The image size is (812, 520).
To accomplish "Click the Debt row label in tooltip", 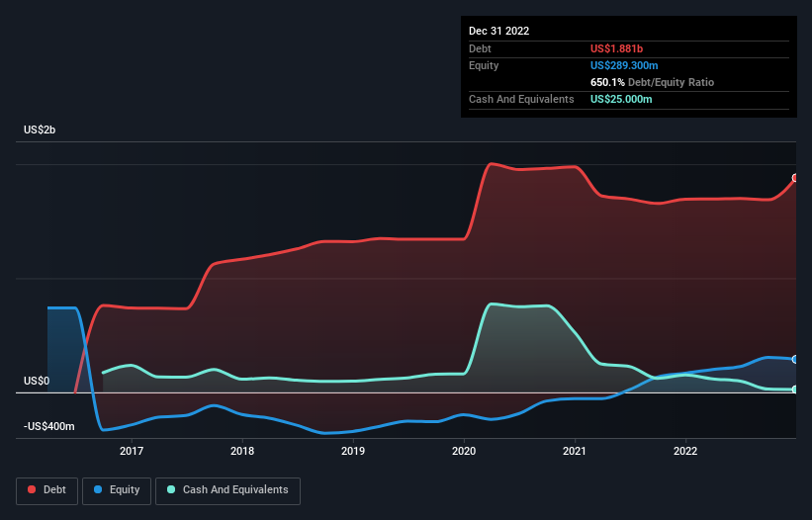I will 480,48.
